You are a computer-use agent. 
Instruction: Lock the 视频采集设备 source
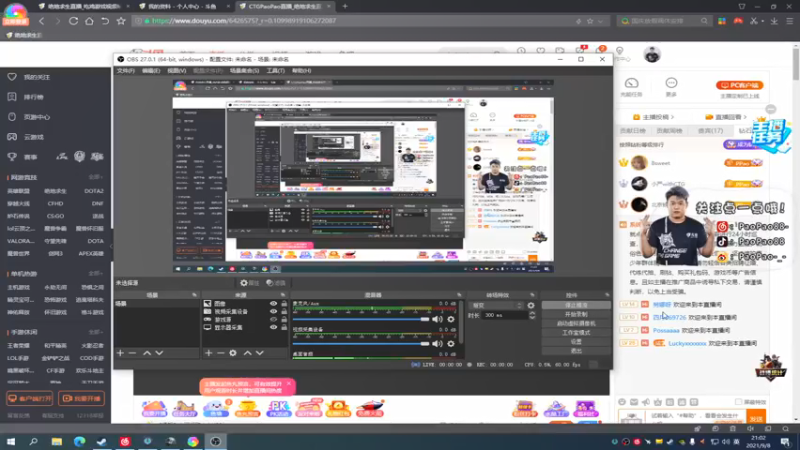[284, 311]
